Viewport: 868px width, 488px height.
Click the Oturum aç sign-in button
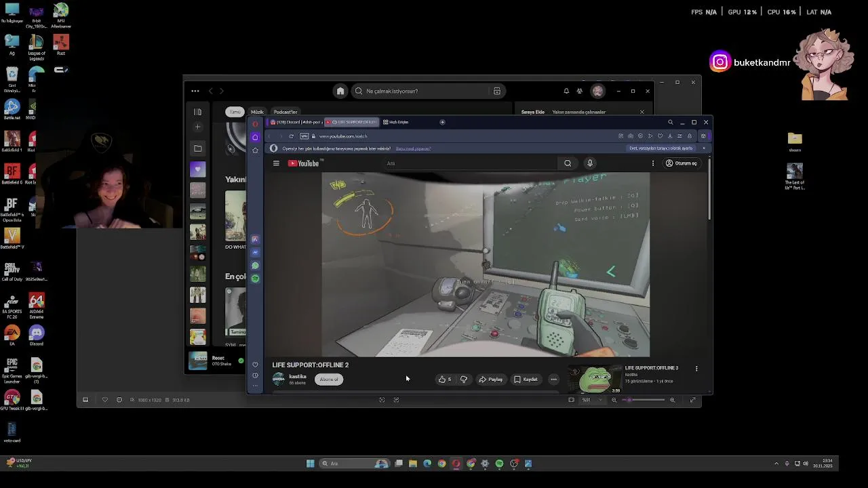(681, 163)
